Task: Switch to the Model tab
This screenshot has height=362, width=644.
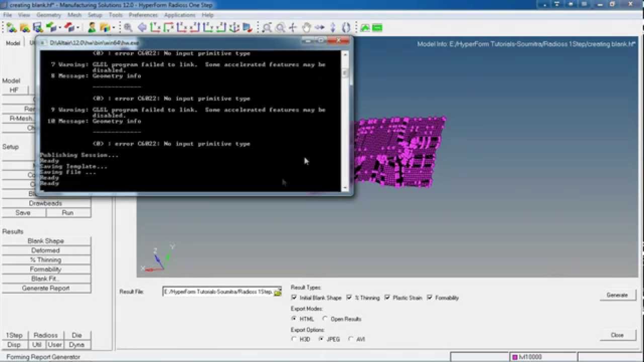Action: coord(13,43)
